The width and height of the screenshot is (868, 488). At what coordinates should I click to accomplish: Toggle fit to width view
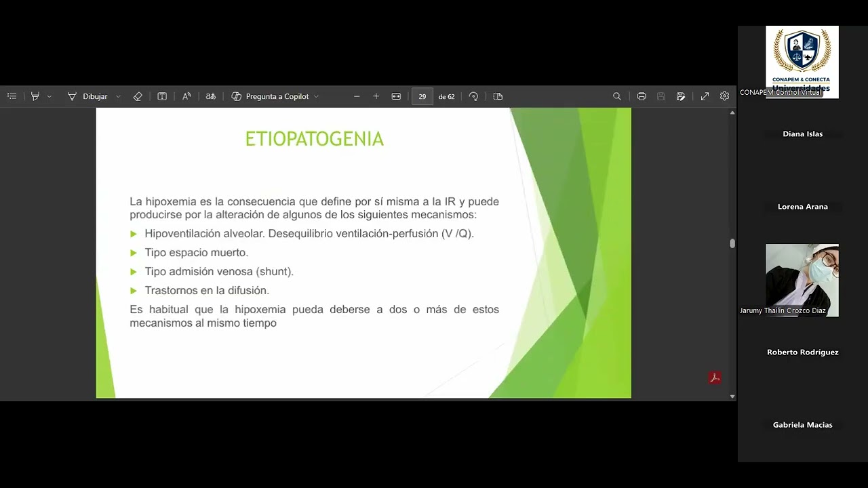pyautogui.click(x=396, y=96)
